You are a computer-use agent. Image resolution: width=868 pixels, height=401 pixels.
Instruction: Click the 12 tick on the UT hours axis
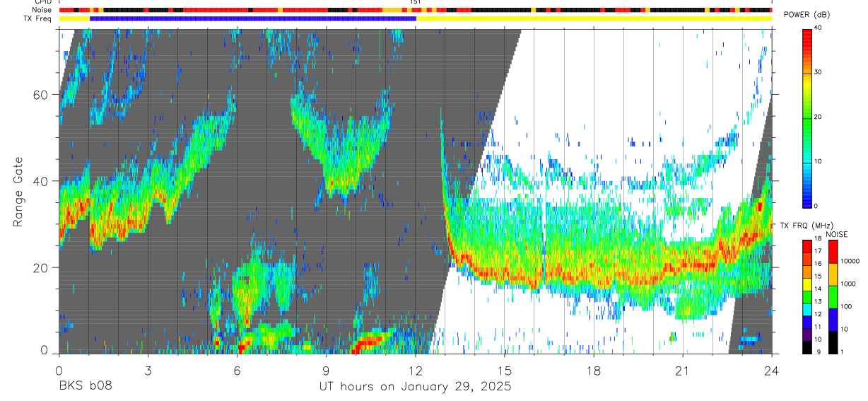416,371
